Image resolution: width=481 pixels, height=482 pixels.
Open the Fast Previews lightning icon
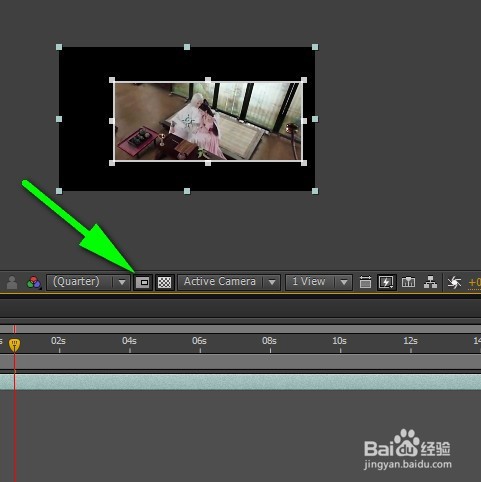(x=386, y=283)
